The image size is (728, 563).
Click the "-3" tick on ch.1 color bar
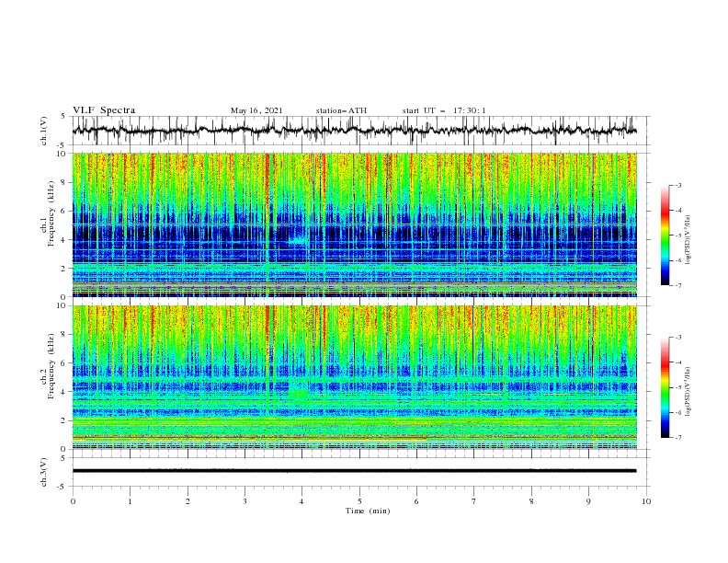(x=677, y=185)
